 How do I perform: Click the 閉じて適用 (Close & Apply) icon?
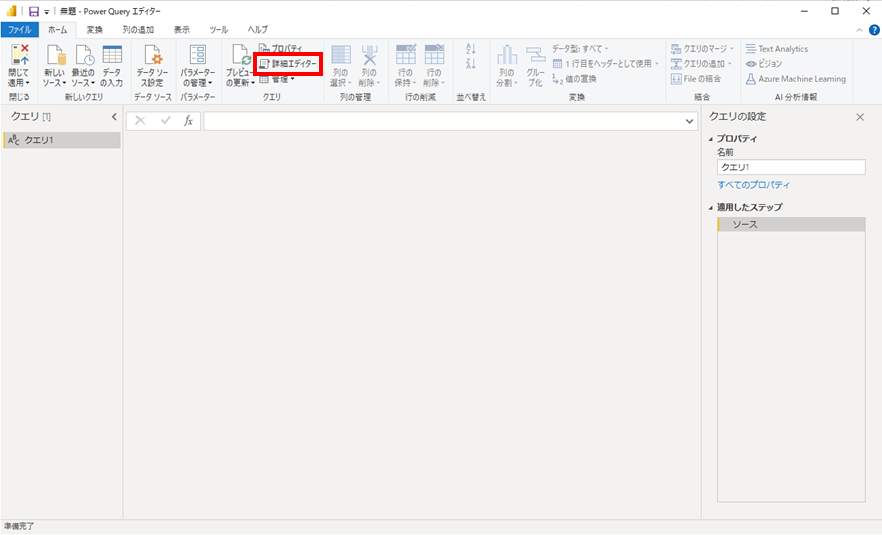(19, 58)
